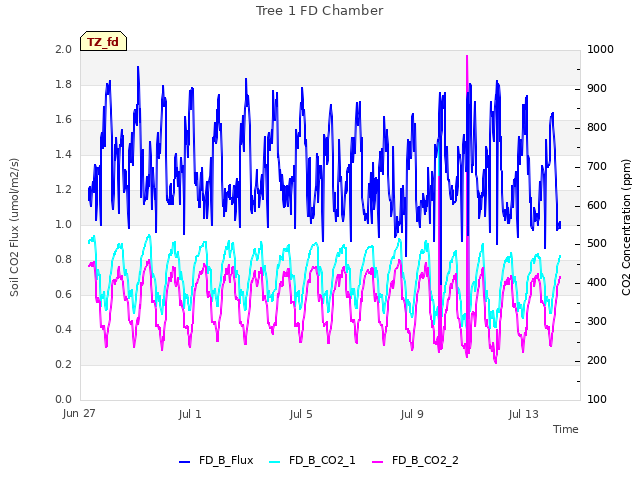640x480 pixels.
Task: Click the blue FD_B_Flux legend swatch
Action: pos(184,462)
